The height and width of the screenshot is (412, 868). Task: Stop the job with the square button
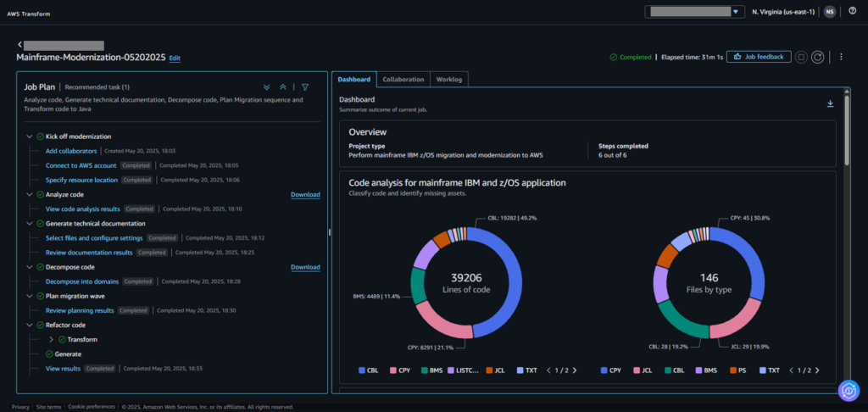tap(800, 57)
